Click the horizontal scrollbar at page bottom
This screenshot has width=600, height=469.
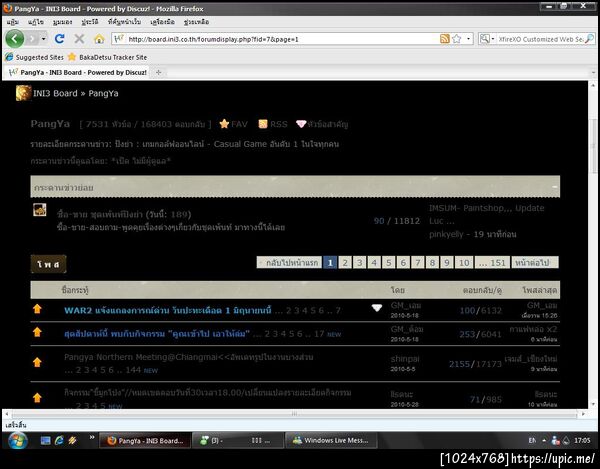coord(295,414)
